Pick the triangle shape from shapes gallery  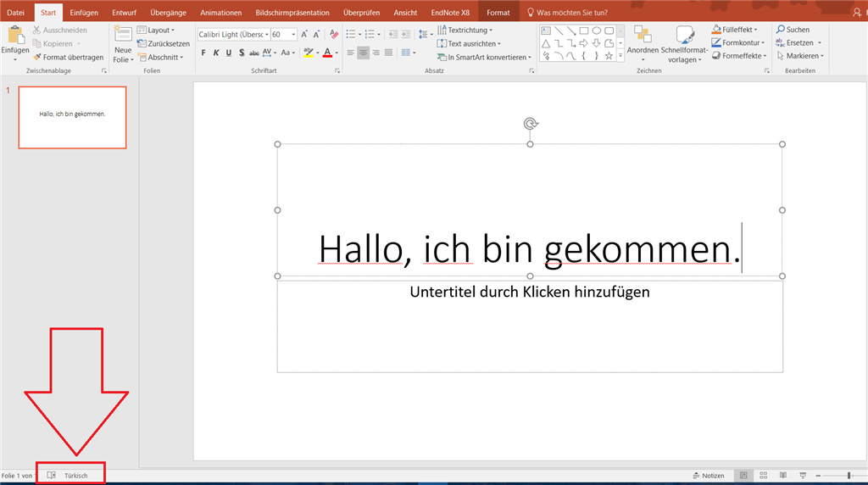click(x=546, y=43)
